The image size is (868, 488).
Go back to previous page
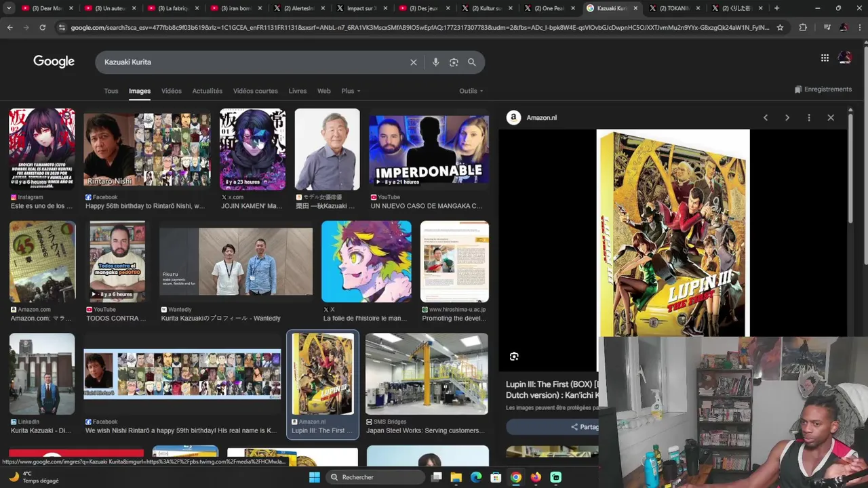click(9, 27)
